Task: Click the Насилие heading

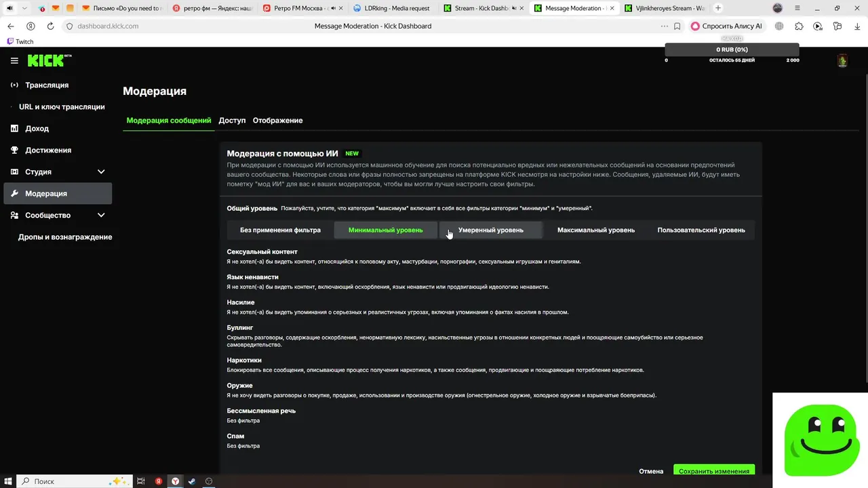Action: (x=241, y=302)
